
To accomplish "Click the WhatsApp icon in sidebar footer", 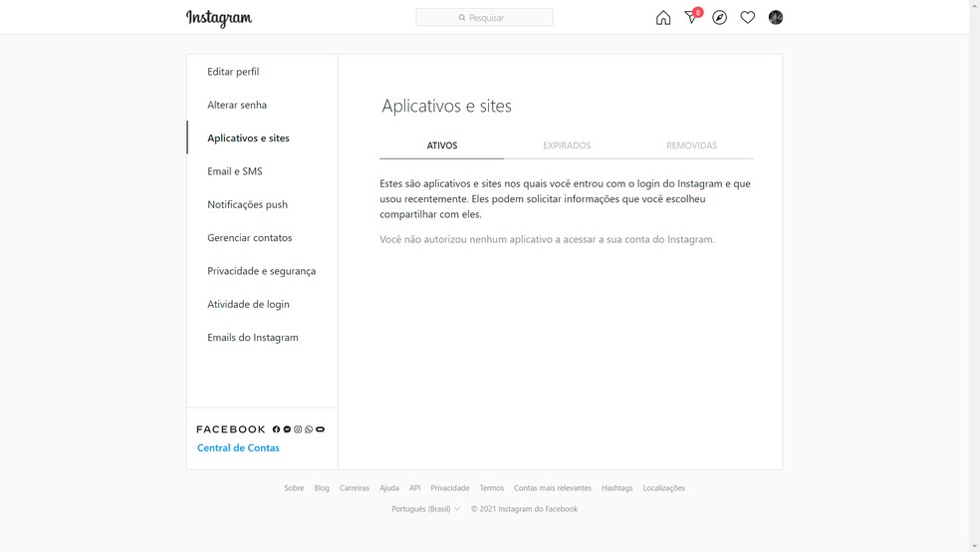I will click(x=309, y=429).
